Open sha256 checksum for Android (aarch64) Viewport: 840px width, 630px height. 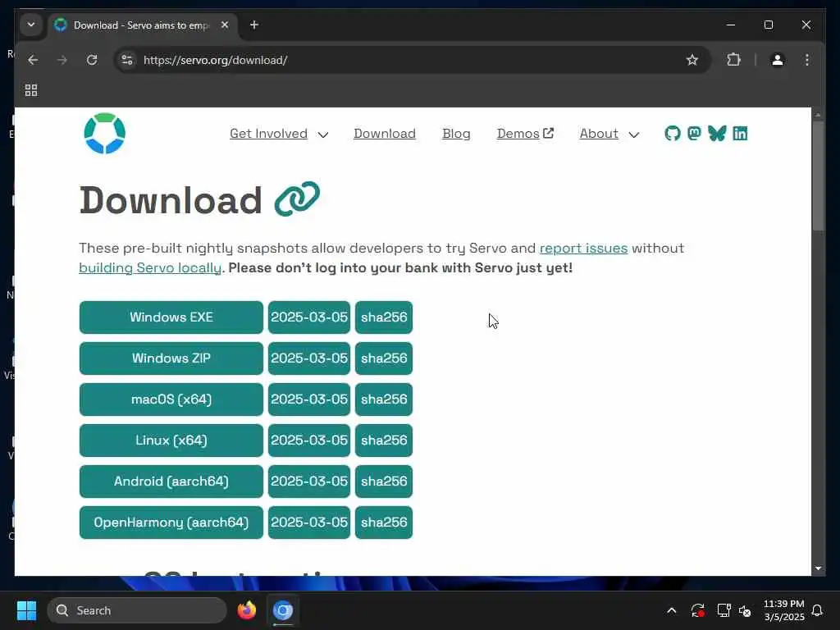384,482
